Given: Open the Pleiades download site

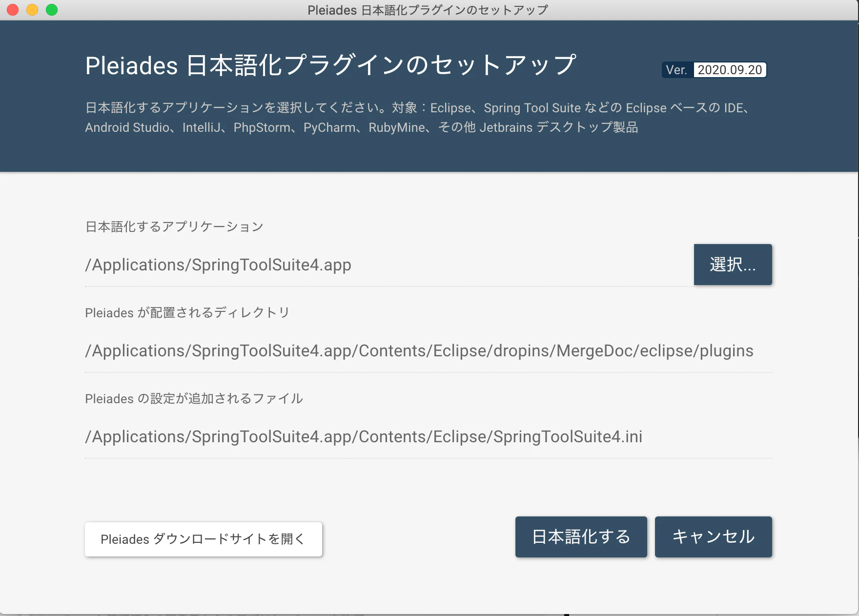Looking at the screenshot, I should 203,539.
